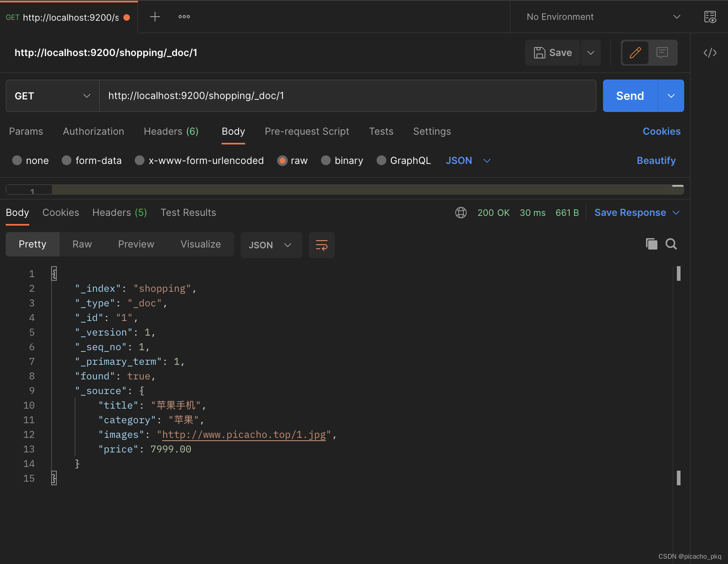Image resolution: width=728 pixels, height=564 pixels.
Task: Click the three-dot tab options icon
Action: click(x=184, y=17)
